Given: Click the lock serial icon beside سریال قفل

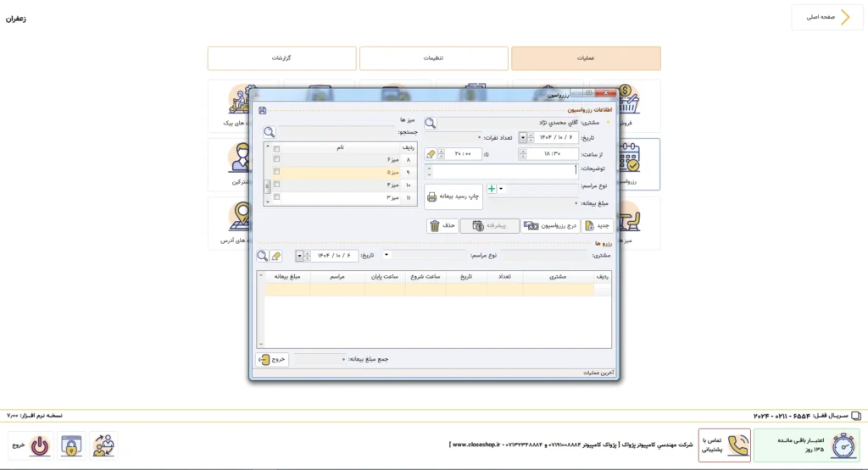Looking at the screenshot, I should point(856,416).
